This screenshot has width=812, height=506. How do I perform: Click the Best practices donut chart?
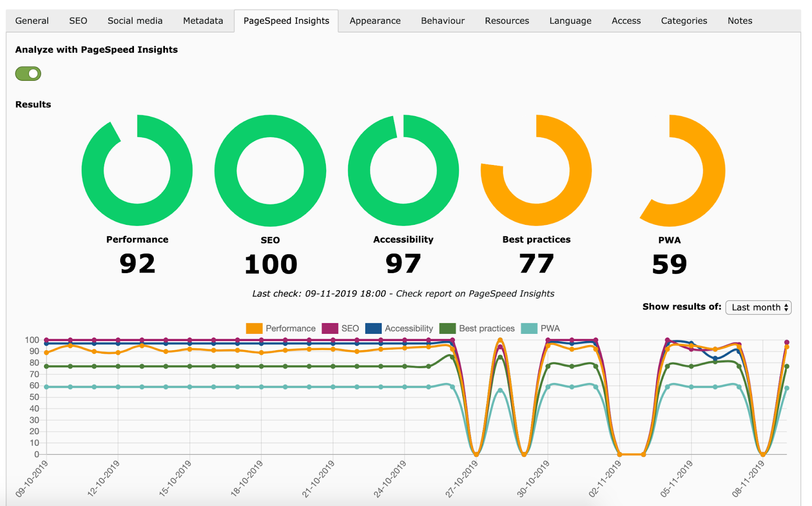pyautogui.click(x=536, y=170)
